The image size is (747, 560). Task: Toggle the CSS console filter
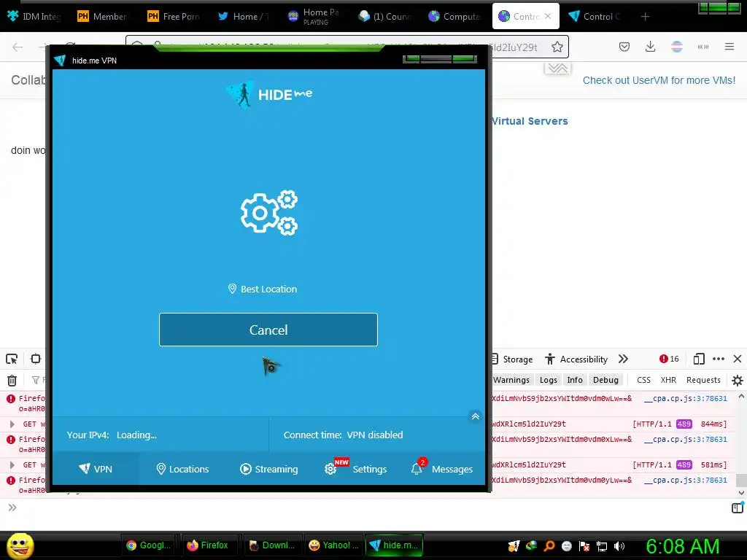click(643, 380)
